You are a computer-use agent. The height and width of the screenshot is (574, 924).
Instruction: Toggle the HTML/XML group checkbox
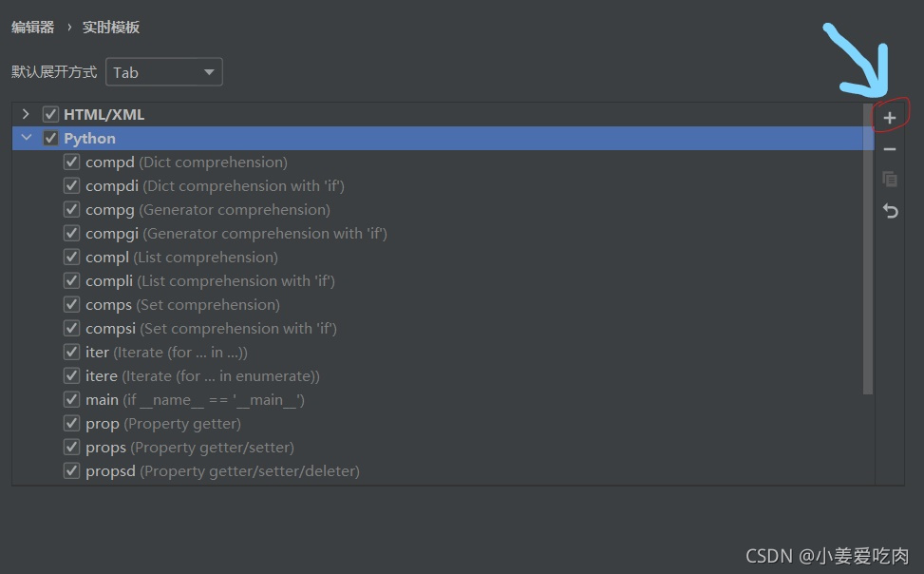tap(51, 115)
